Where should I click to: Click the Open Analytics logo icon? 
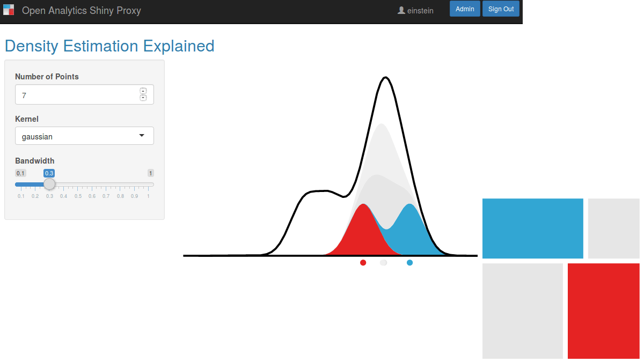(9, 9)
